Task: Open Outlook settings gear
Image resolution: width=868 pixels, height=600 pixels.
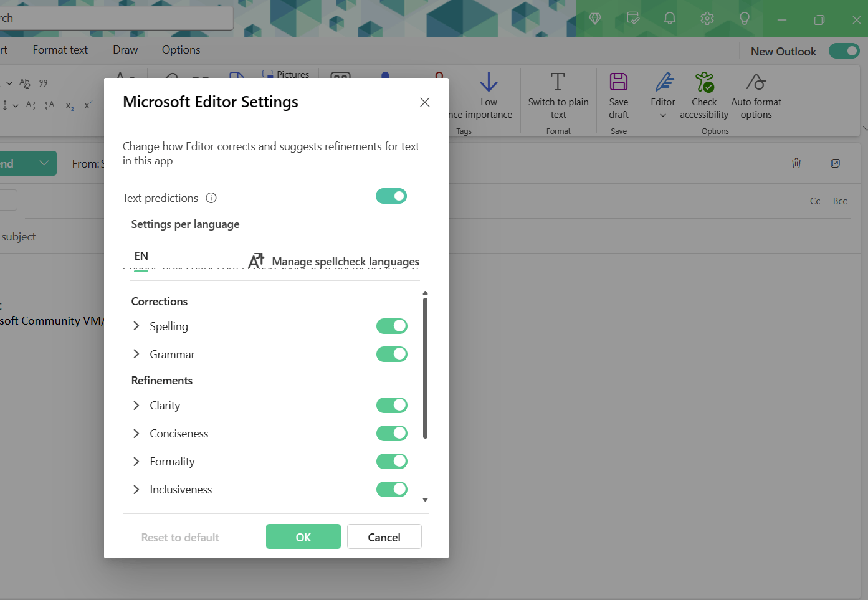Action: click(707, 19)
